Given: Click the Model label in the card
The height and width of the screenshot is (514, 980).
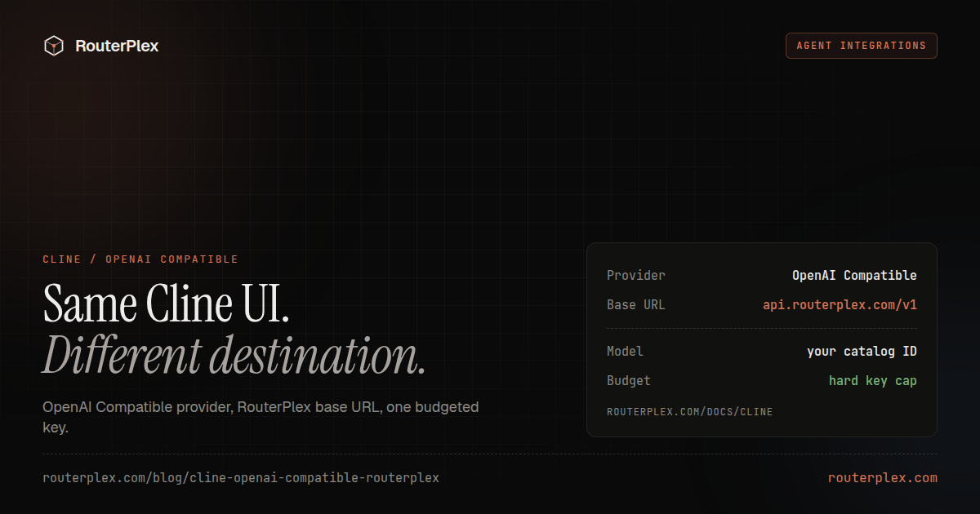Looking at the screenshot, I should (625, 352).
